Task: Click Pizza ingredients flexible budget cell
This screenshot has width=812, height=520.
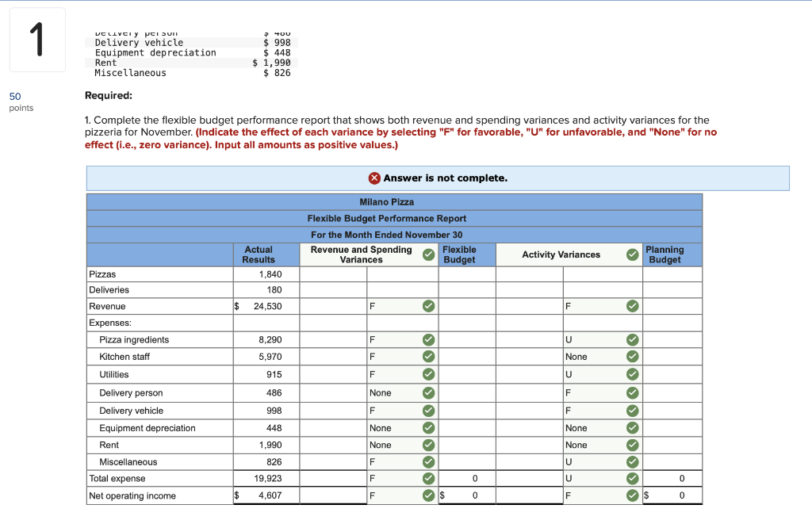Action: coord(467,340)
